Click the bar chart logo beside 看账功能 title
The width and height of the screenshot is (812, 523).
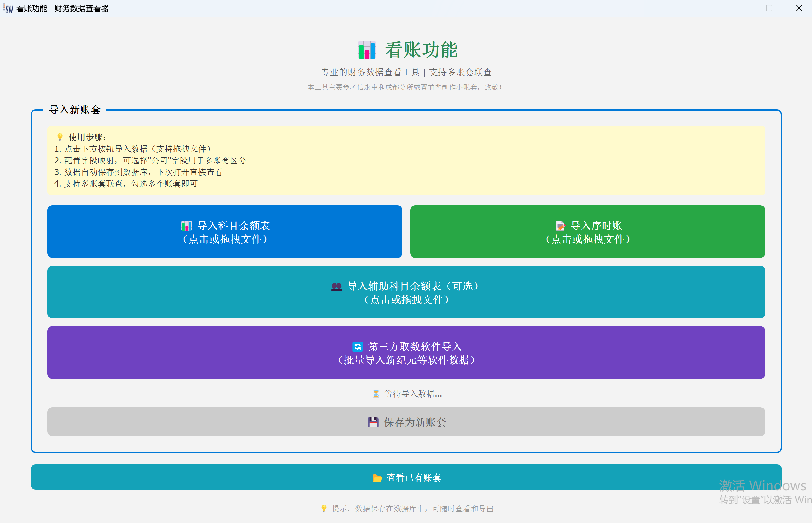tap(366, 50)
